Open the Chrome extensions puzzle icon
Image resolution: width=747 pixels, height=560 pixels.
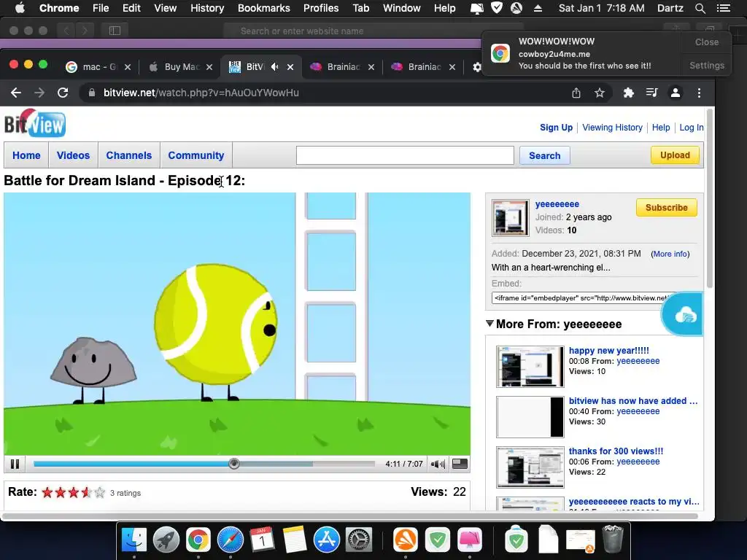click(x=628, y=93)
